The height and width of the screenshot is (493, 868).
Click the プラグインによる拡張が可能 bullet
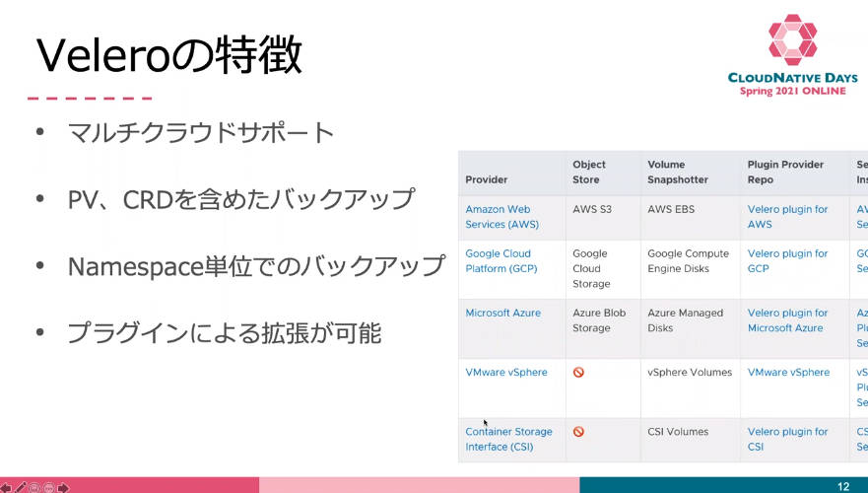[225, 333]
